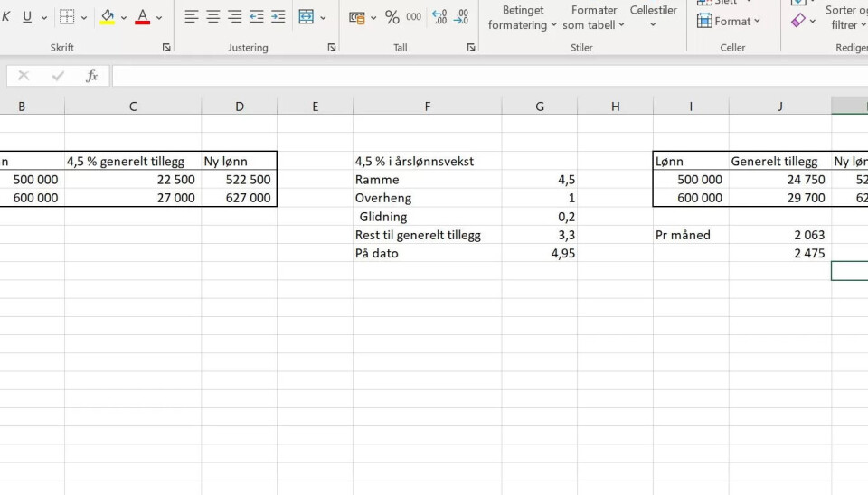Screen dimensions: 868x495
Task: Decrease cell indent
Action: pos(257,17)
